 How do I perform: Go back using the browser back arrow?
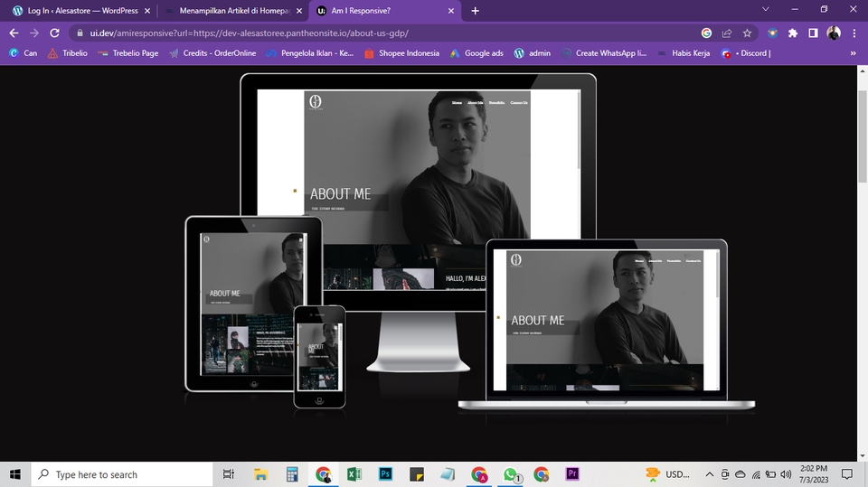point(14,33)
